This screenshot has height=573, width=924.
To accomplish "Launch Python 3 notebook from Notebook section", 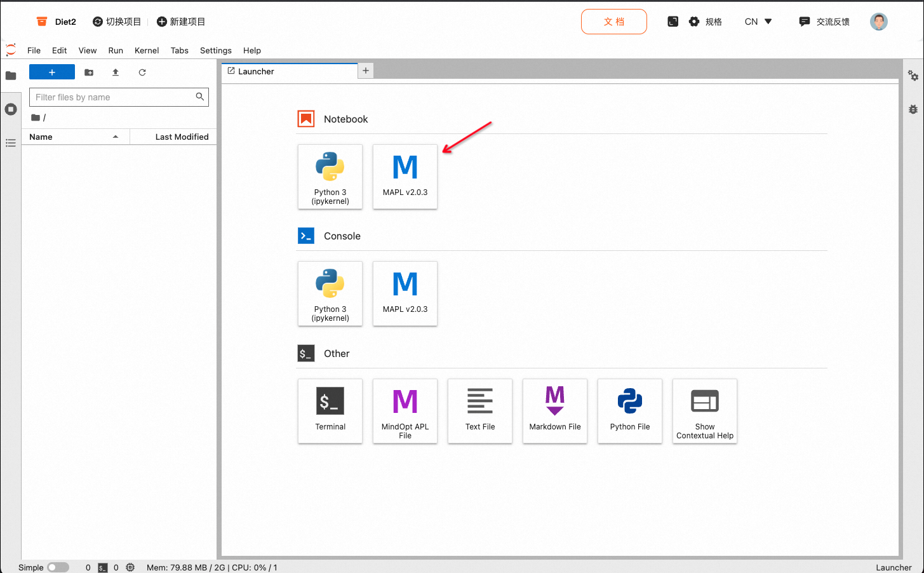I will (330, 176).
